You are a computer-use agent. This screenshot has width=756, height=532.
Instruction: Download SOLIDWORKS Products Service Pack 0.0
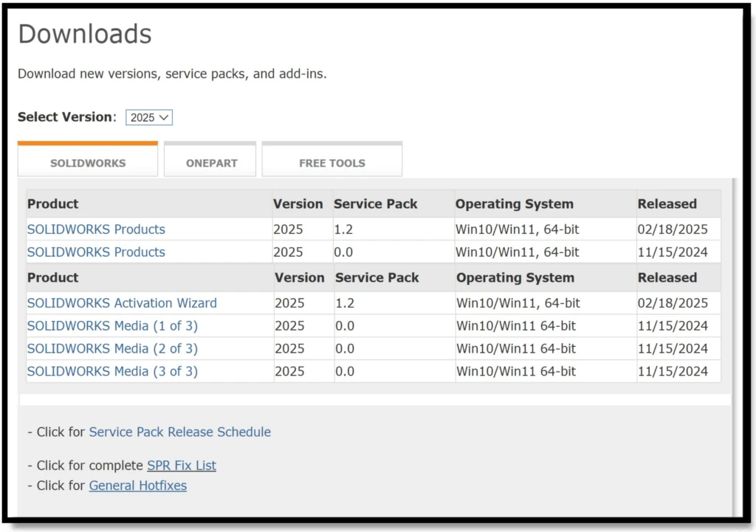pyautogui.click(x=96, y=252)
